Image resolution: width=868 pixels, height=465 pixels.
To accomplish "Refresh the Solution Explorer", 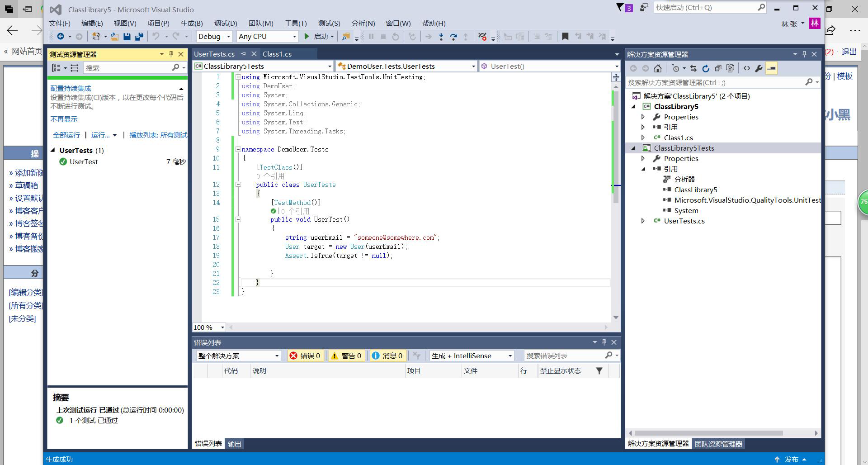I will [x=706, y=68].
